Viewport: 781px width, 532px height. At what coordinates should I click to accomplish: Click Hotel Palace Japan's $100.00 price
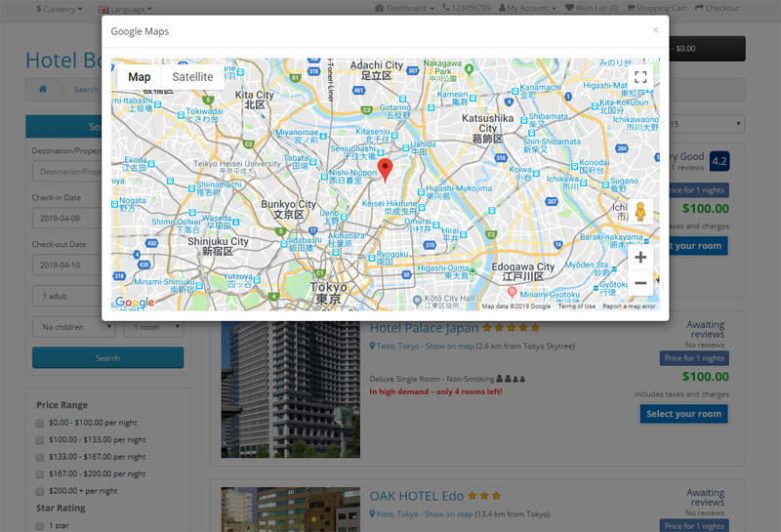[x=705, y=377]
